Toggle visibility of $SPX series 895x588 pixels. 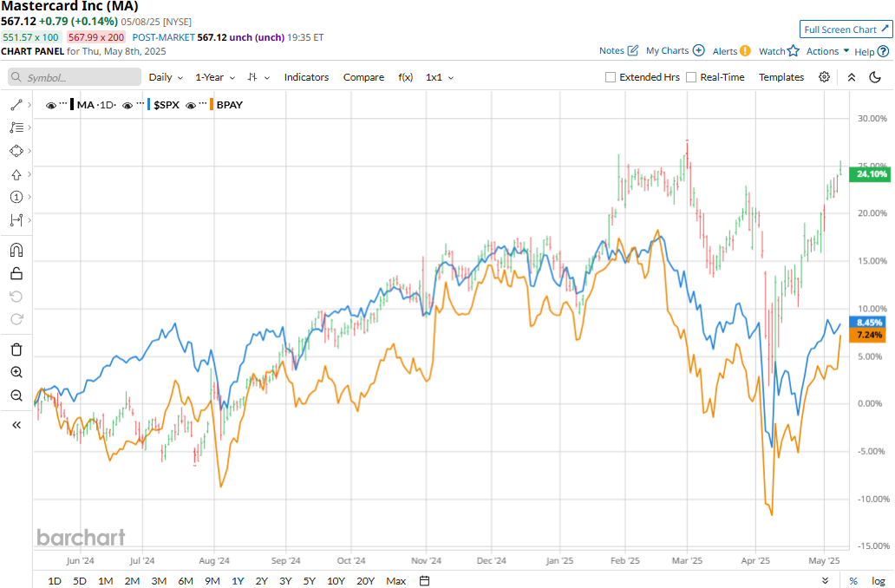tap(127, 105)
